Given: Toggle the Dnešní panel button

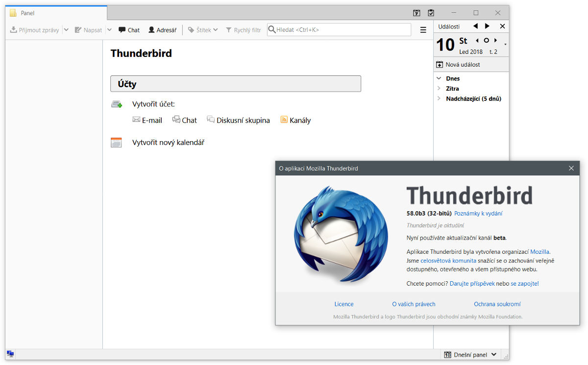Looking at the screenshot, I should tap(470, 355).
